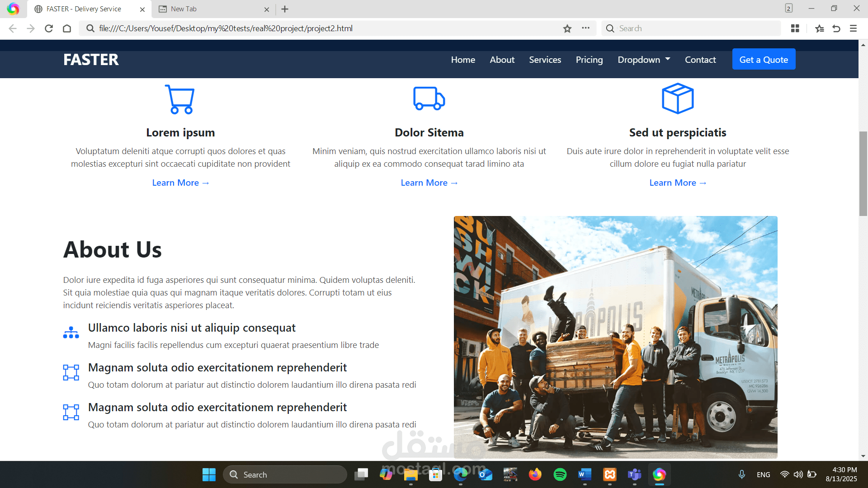868x488 pixels.
Task: Open the browser extensions grid icon
Action: 795,28
